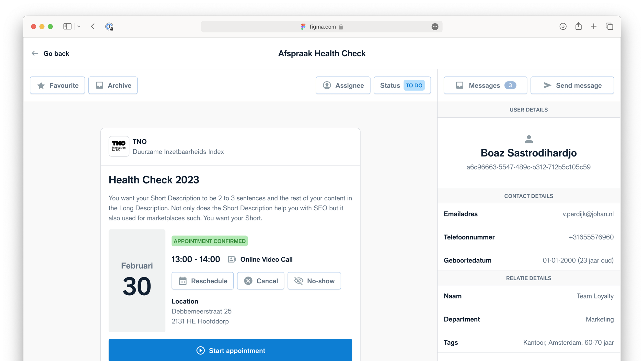Mark appointment as Favourite
The height and width of the screenshot is (361, 644).
tap(57, 85)
